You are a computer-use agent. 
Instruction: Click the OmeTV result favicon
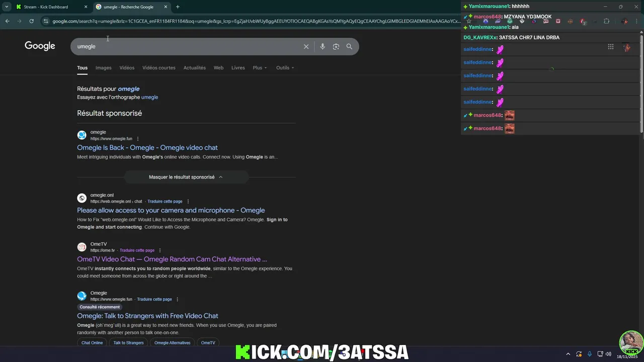82,247
